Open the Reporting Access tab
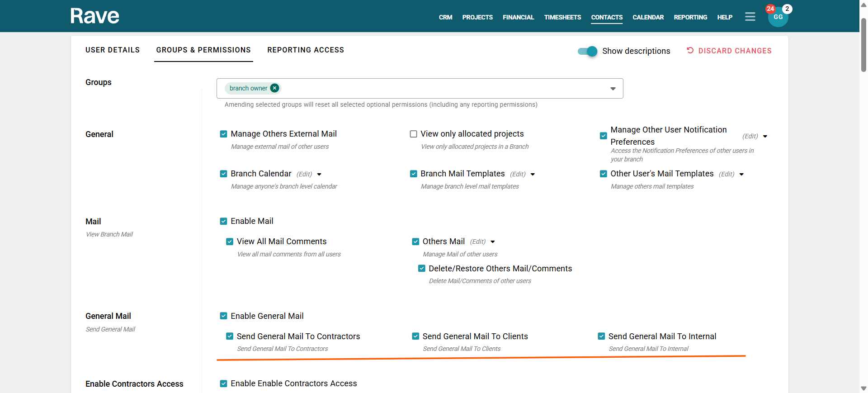The width and height of the screenshot is (868, 393). 306,50
